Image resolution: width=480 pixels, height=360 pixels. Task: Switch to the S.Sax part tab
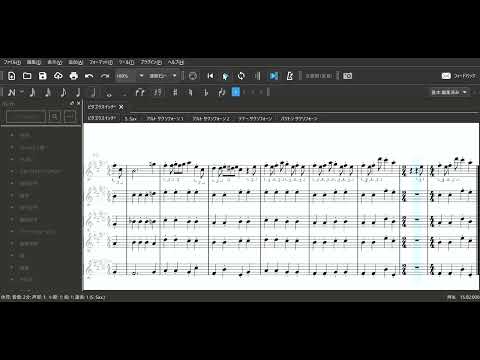coord(130,119)
